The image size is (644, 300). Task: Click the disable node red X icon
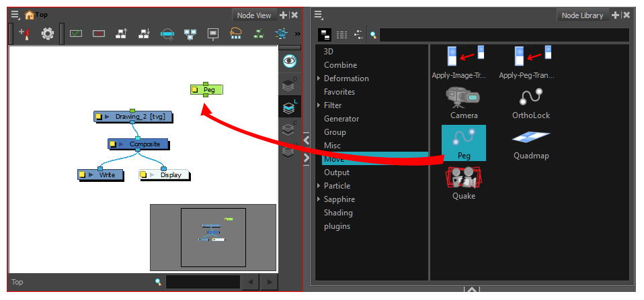coord(99,34)
